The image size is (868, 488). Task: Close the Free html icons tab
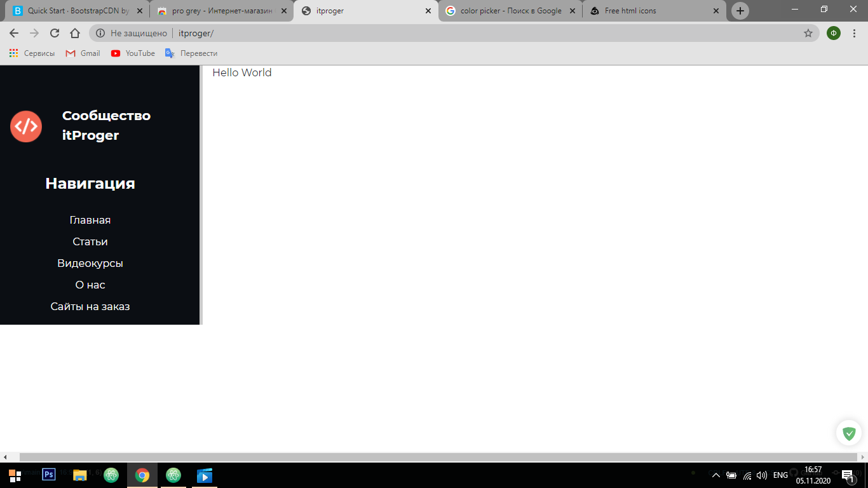click(716, 11)
